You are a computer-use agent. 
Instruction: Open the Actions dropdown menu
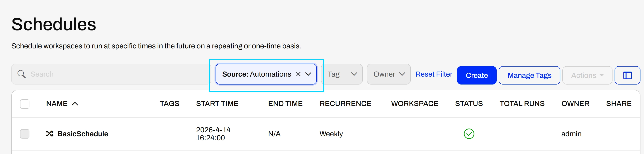click(587, 75)
